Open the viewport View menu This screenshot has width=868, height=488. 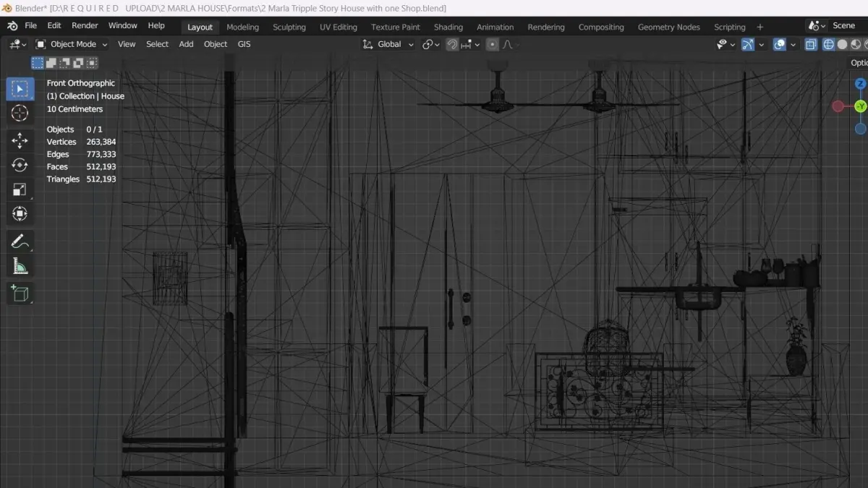[x=127, y=44]
